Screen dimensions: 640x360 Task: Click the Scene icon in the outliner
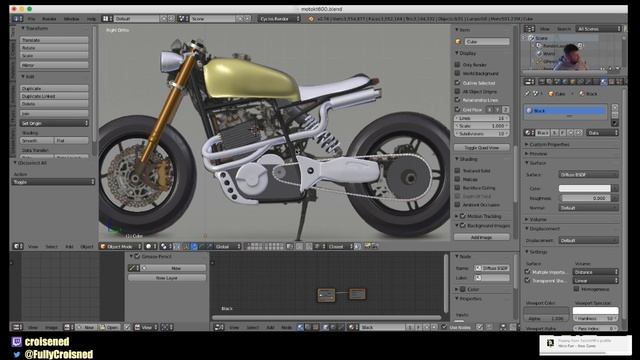tap(531, 38)
